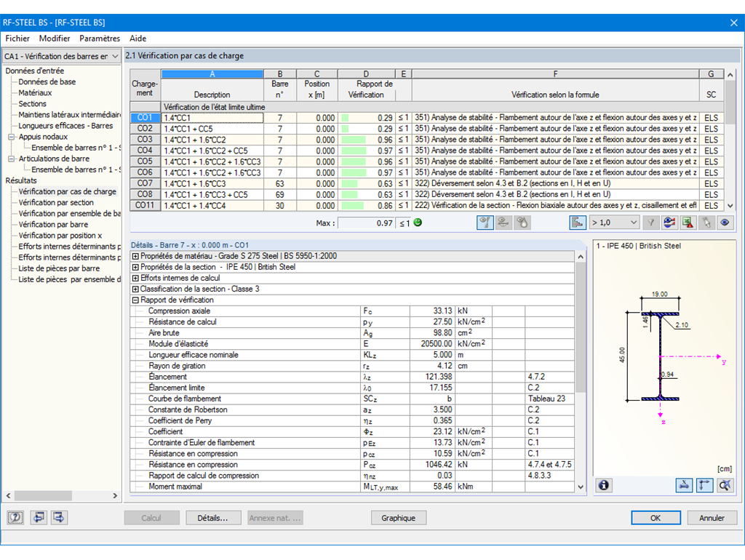
Task: Expand Classification de la section row
Action: pyautogui.click(x=135, y=289)
